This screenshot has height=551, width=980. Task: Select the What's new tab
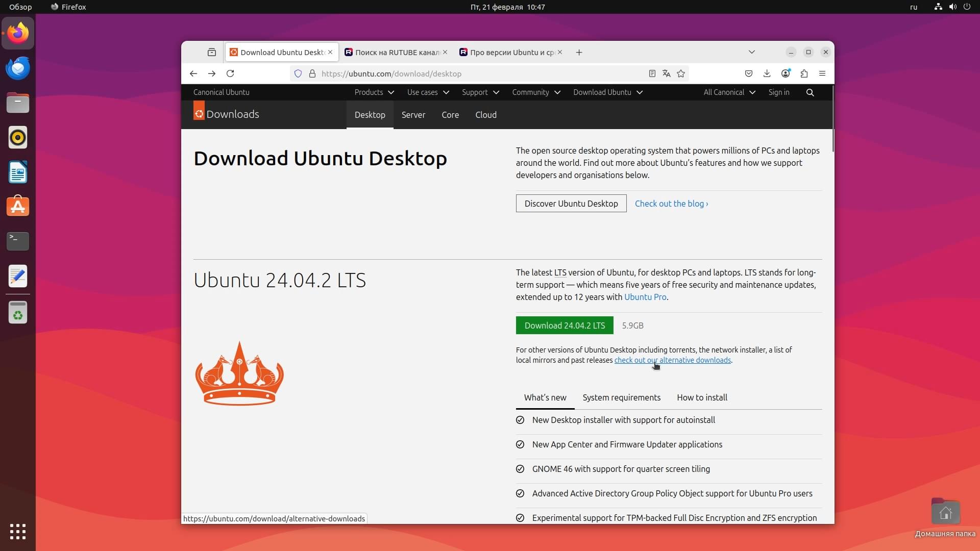pos(545,398)
